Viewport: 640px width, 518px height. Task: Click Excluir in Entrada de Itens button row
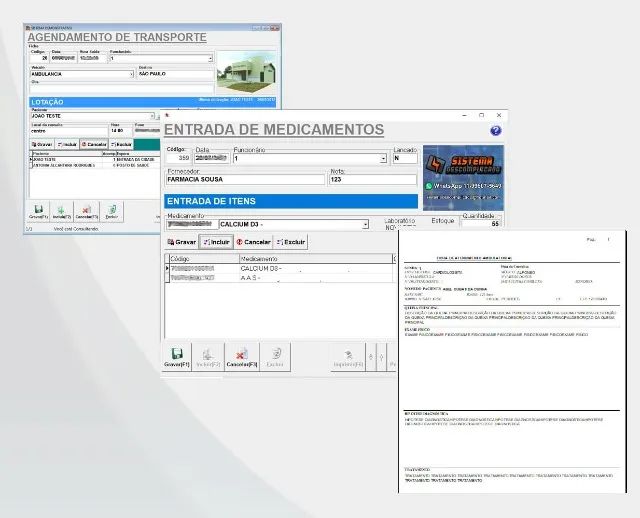pos(291,242)
